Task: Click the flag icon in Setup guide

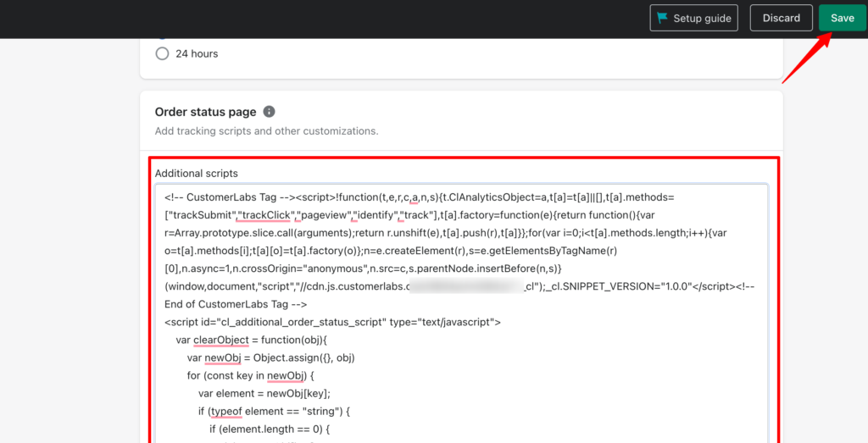Action: coord(662,18)
